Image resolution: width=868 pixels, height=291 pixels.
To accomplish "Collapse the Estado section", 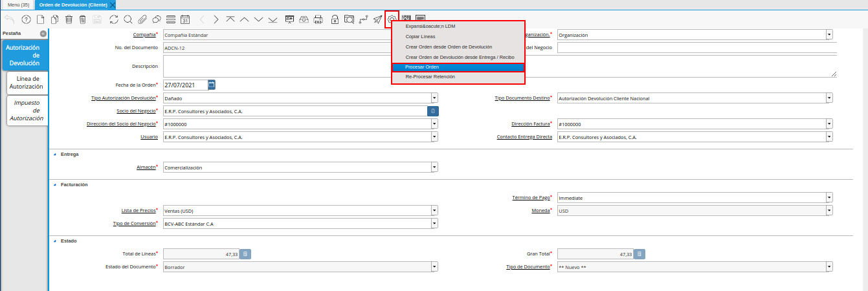I will point(54,241).
